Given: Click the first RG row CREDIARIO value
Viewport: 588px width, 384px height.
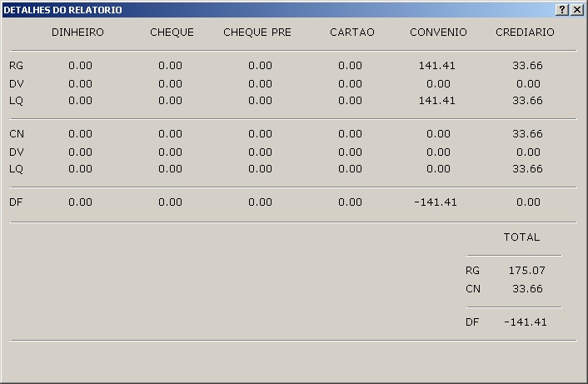Looking at the screenshot, I should tap(527, 65).
